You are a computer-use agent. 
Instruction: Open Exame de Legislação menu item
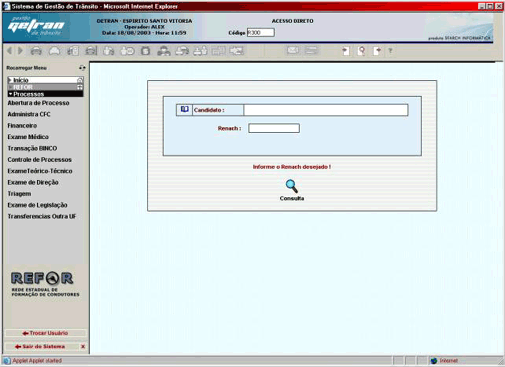37,205
